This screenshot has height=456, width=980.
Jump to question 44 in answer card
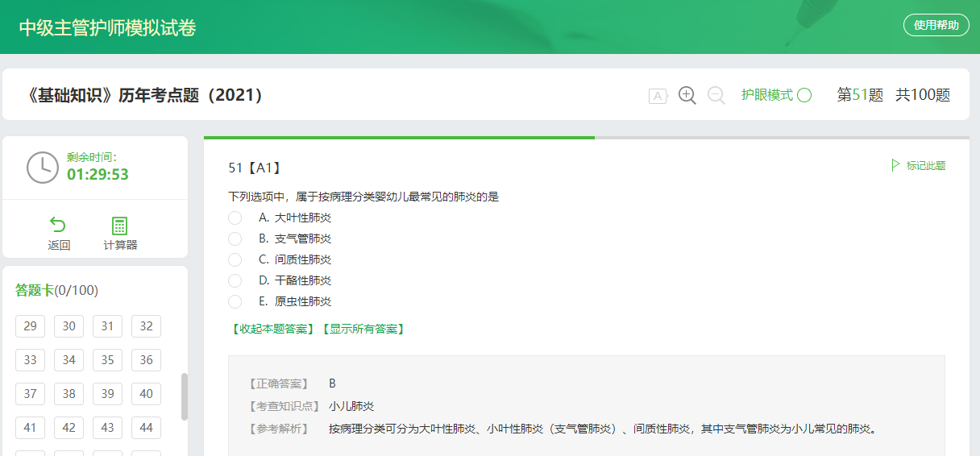click(x=146, y=428)
